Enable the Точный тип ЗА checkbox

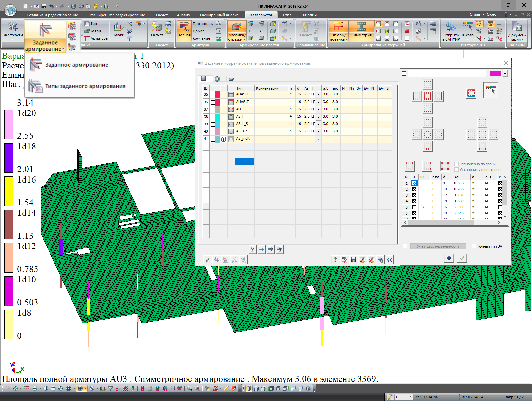(x=474, y=246)
